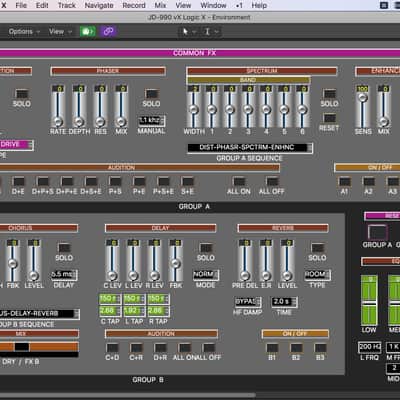Image resolution: width=400 pixels, height=400 pixels.
Task: Expand the Options dropdown in the Environment toolbar
Action: [24, 32]
